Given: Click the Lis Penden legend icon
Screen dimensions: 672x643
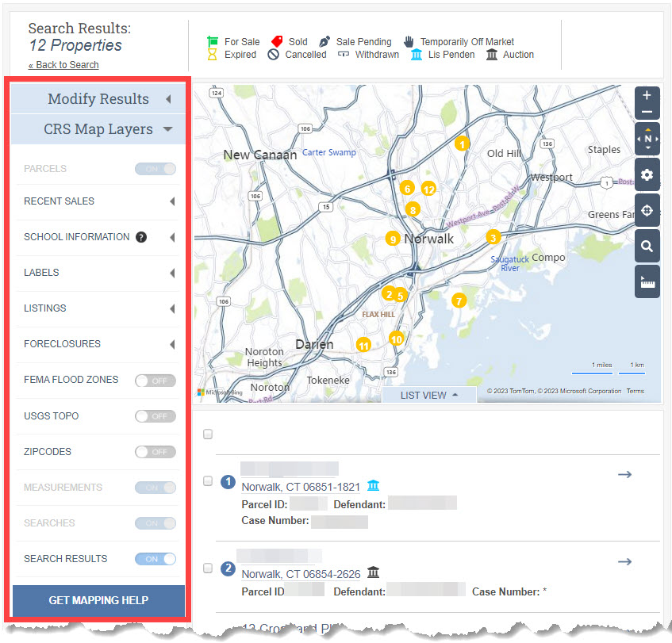Looking at the screenshot, I should pos(416,55).
